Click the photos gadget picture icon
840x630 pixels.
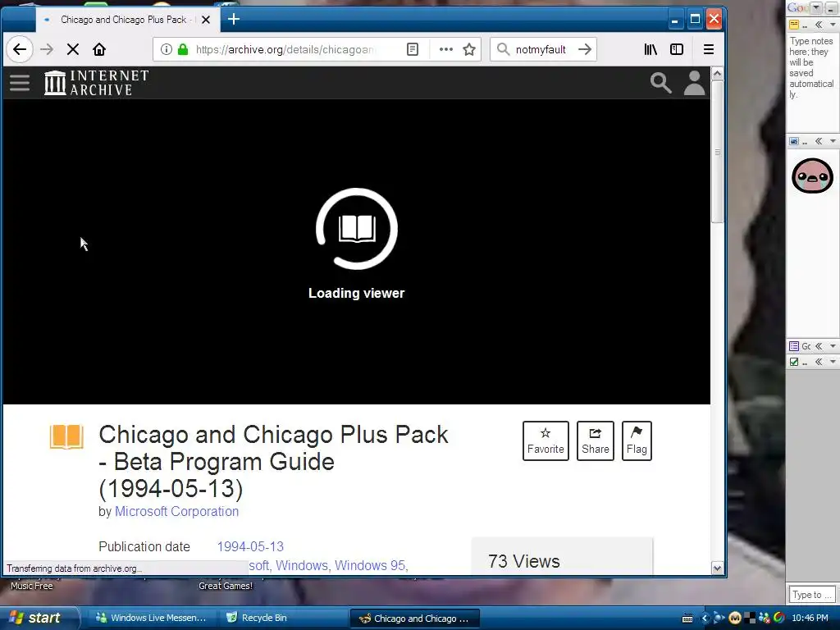click(794, 141)
